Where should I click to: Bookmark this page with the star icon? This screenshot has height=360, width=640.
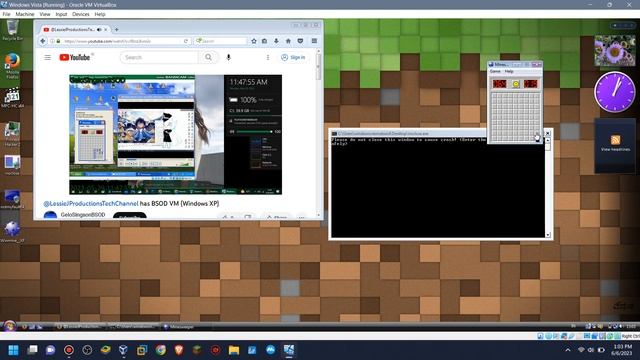click(x=254, y=41)
